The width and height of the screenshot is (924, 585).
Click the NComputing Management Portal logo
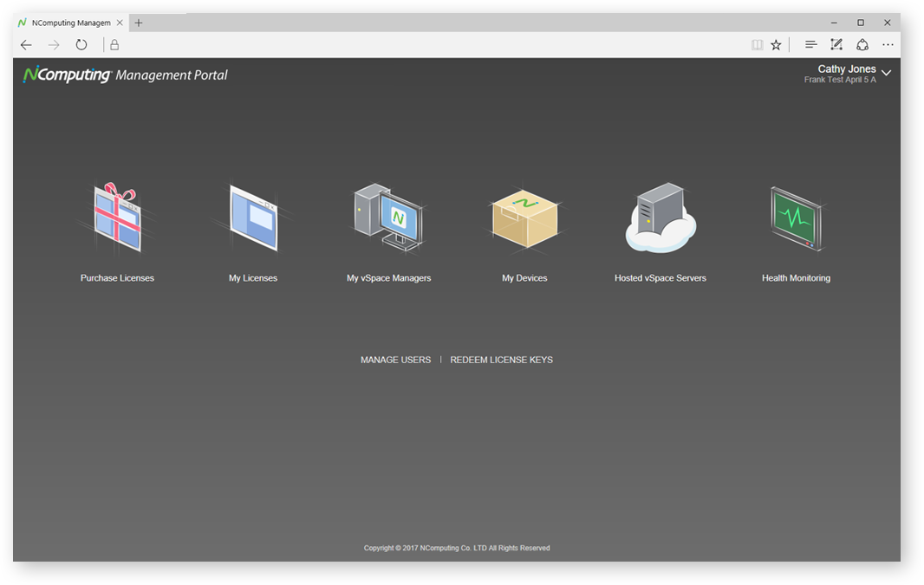(x=125, y=75)
